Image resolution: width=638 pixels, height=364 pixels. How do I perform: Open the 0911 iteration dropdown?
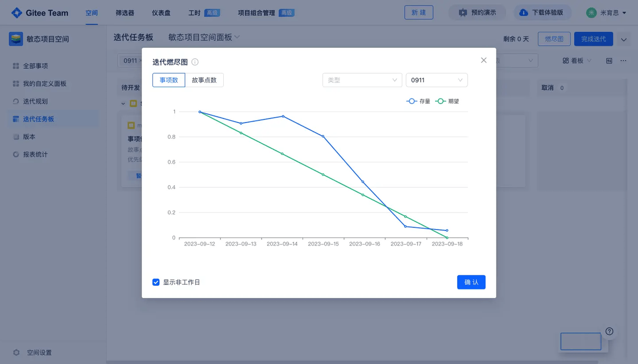coord(437,80)
